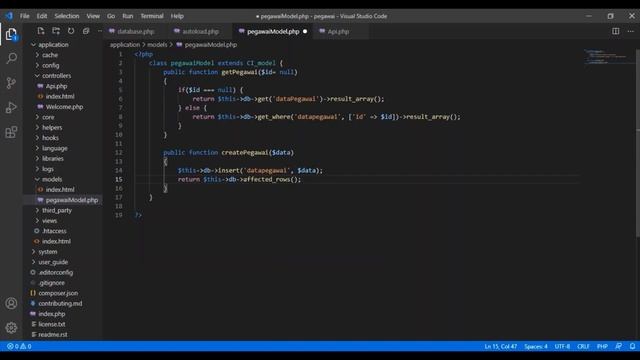Expand the hooks folder
This screenshot has height=360, width=640.
50,138
